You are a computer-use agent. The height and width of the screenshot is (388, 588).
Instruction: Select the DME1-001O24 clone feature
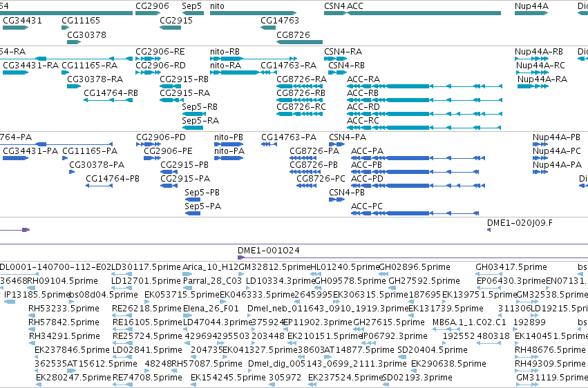click(x=413, y=258)
